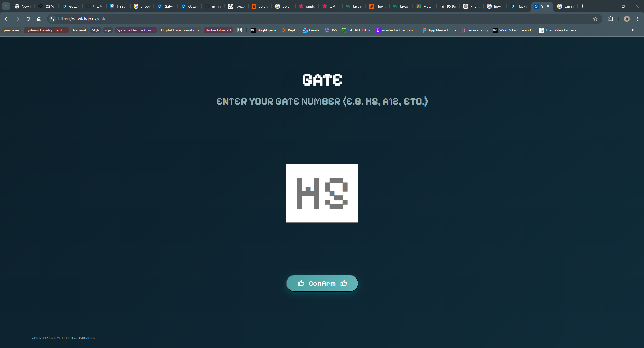
Task: Open the Brightspace bookmark
Action: tap(264, 30)
